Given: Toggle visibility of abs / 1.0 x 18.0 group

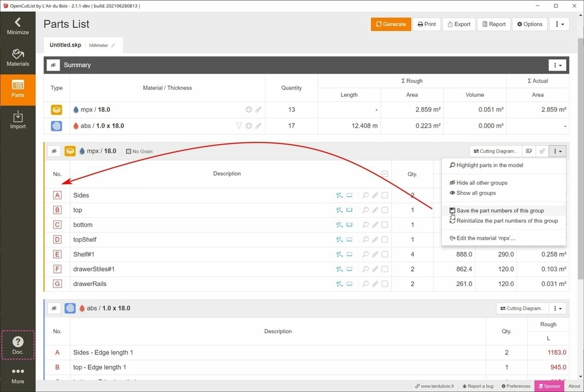Looking at the screenshot, I should [x=54, y=308].
